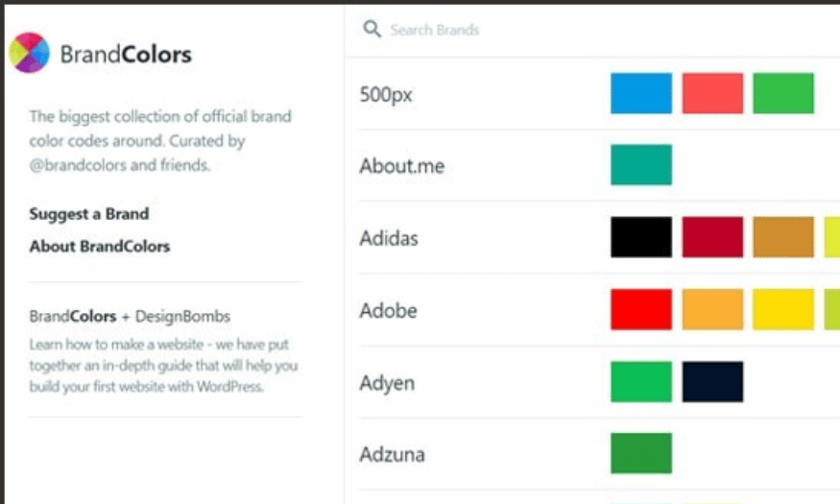Choose the brown Adidas color swatch

(x=783, y=237)
